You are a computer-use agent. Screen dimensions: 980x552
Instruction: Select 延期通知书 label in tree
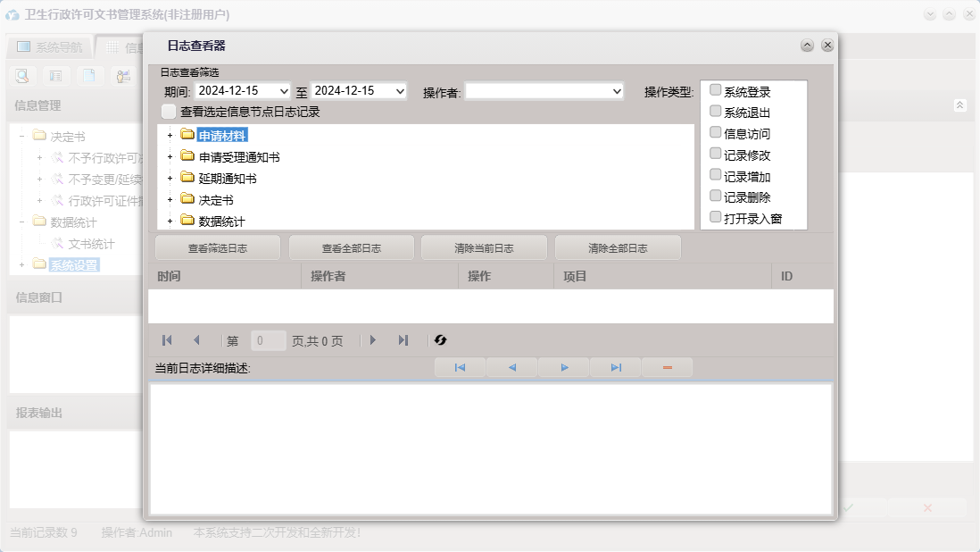(x=228, y=179)
